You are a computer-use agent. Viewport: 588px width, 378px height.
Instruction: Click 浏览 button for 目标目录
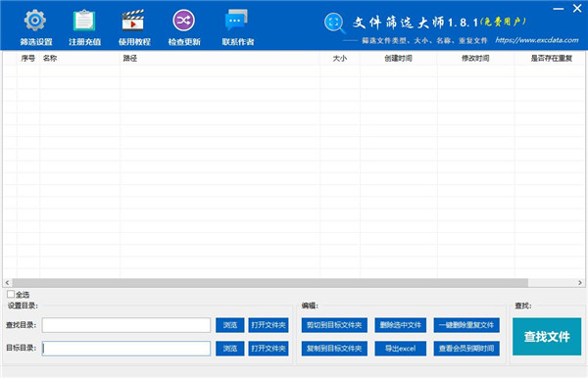pos(230,349)
